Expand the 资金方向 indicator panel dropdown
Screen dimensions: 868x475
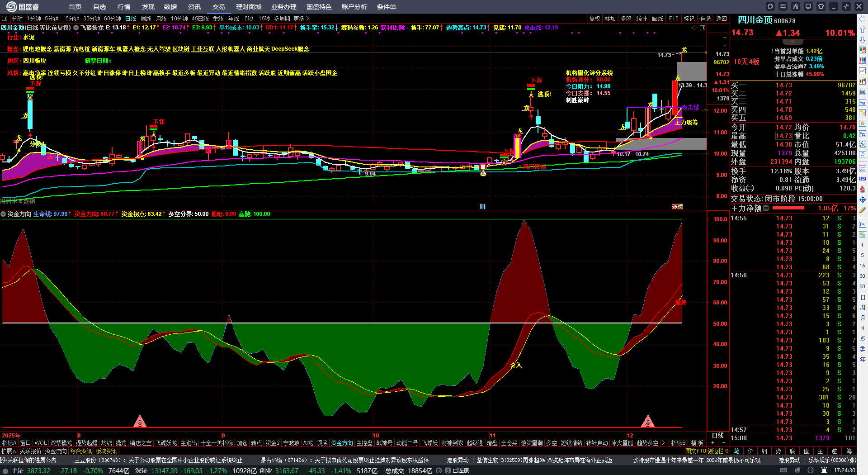[x=4, y=214]
